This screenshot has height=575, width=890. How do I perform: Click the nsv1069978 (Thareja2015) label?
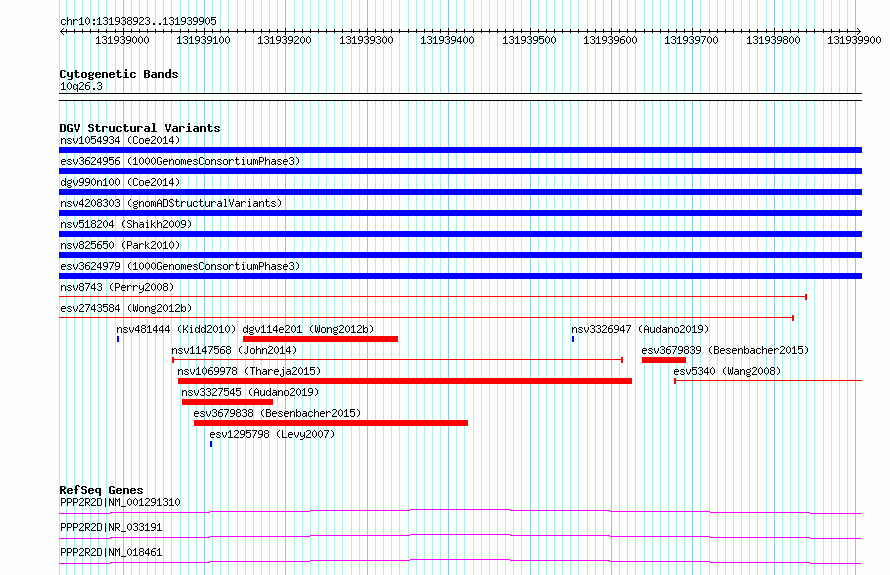click(249, 371)
